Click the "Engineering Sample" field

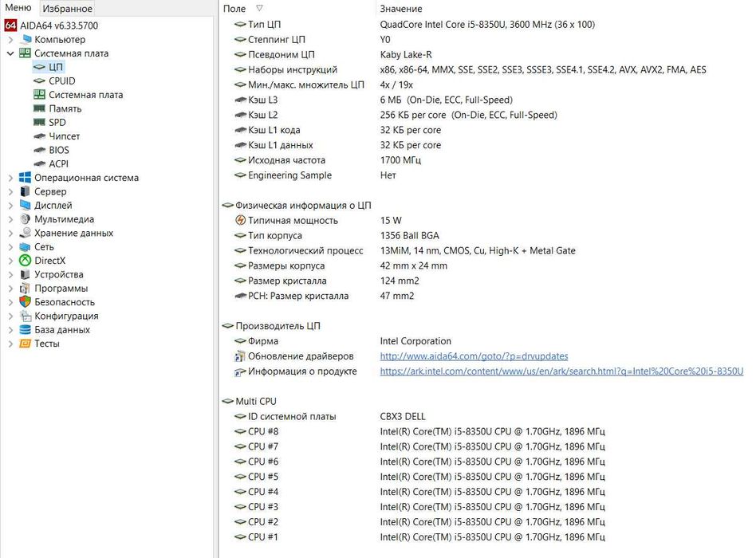[289, 175]
